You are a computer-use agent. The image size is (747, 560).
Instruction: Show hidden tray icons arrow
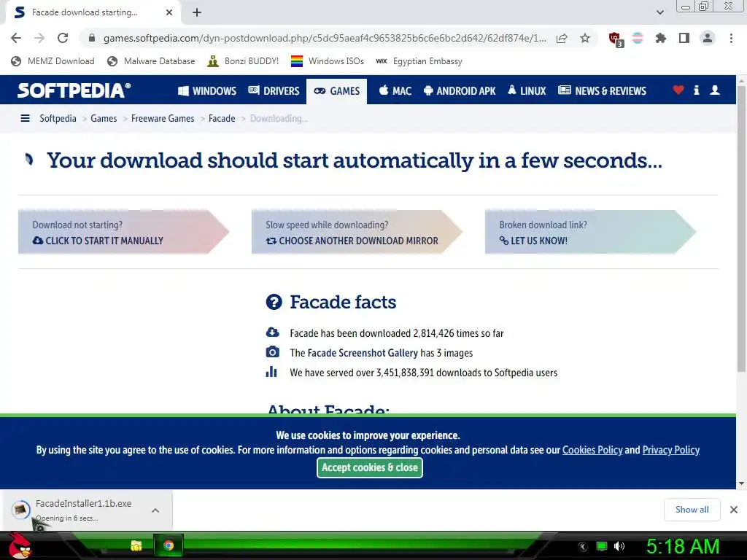[583, 547]
